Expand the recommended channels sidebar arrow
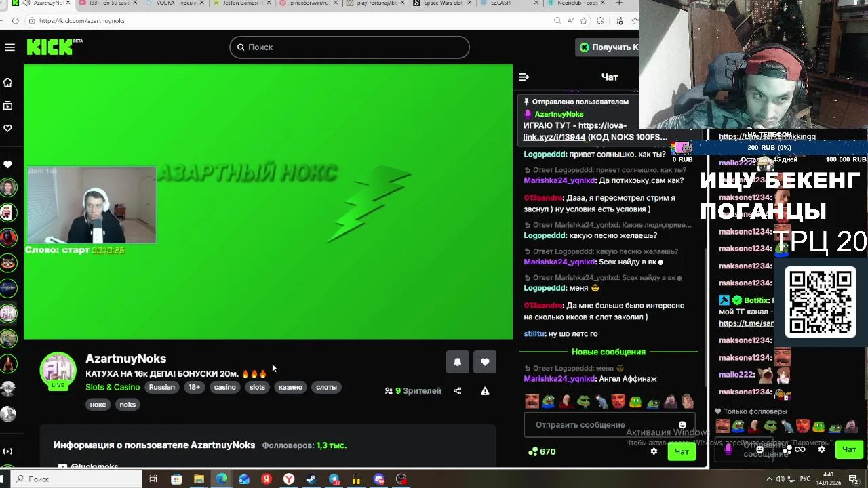Image resolution: width=868 pixels, height=488 pixels. click(7, 451)
